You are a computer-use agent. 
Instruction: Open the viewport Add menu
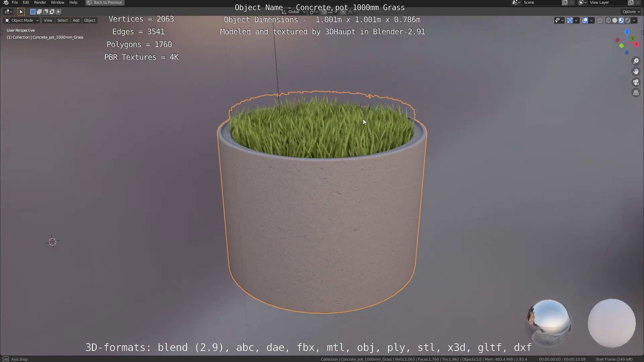point(76,20)
